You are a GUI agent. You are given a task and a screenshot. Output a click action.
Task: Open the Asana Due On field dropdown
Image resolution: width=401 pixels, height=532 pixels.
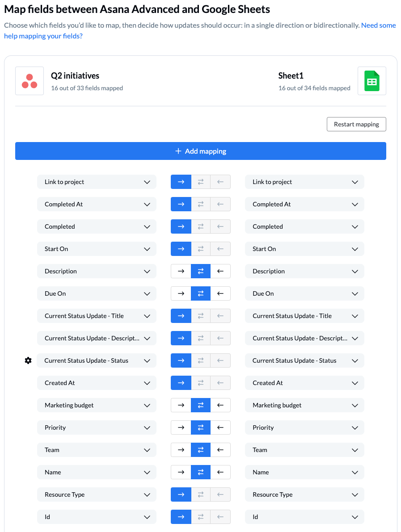click(x=97, y=294)
